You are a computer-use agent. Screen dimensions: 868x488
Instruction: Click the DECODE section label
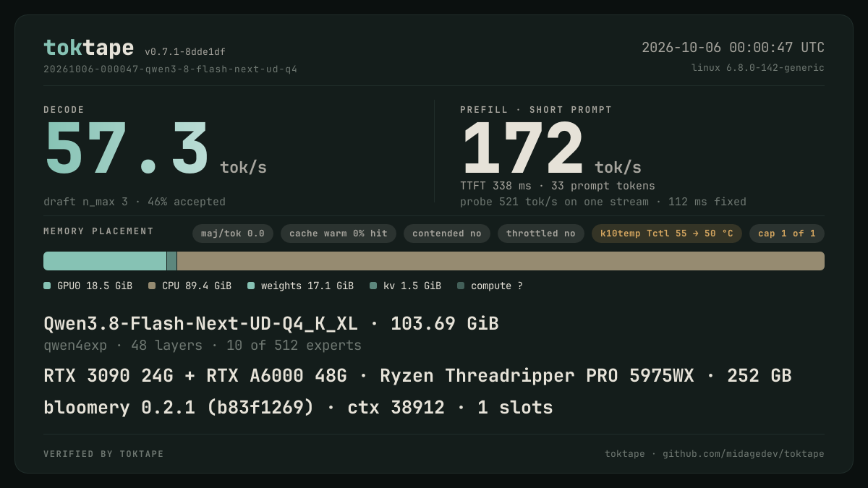point(64,110)
